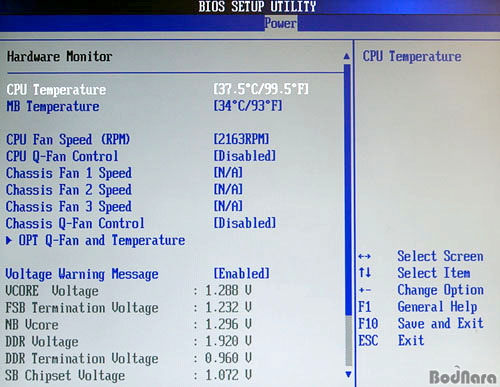Click the MB Temperature value 34°C/93°F

click(248, 106)
